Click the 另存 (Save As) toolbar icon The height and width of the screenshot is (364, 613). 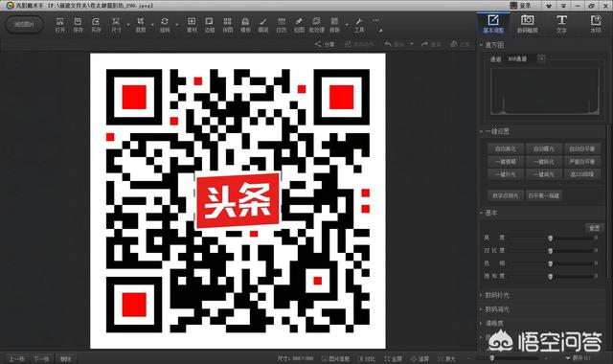tap(96, 25)
